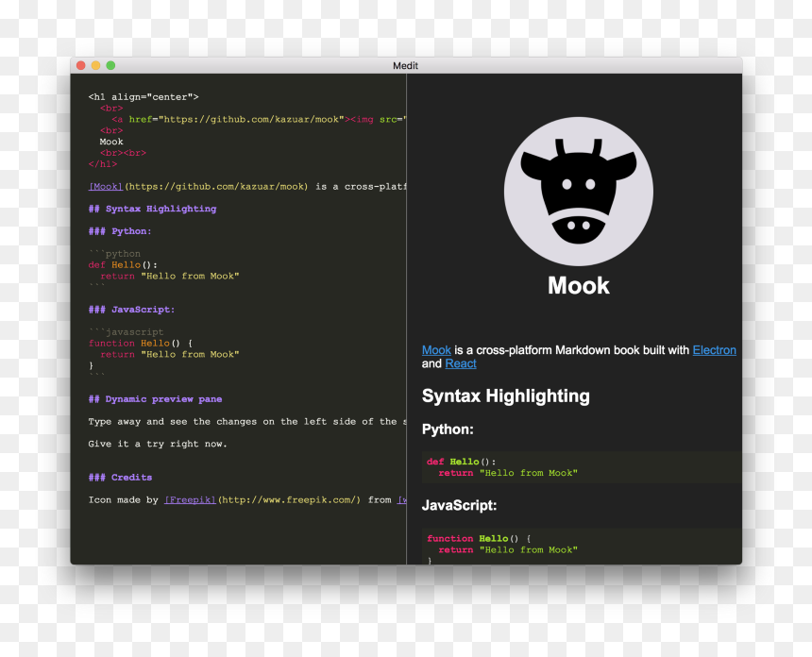Image resolution: width=812 pixels, height=657 pixels.
Task: Click the [Freepik] link in editor
Action: tap(190, 499)
